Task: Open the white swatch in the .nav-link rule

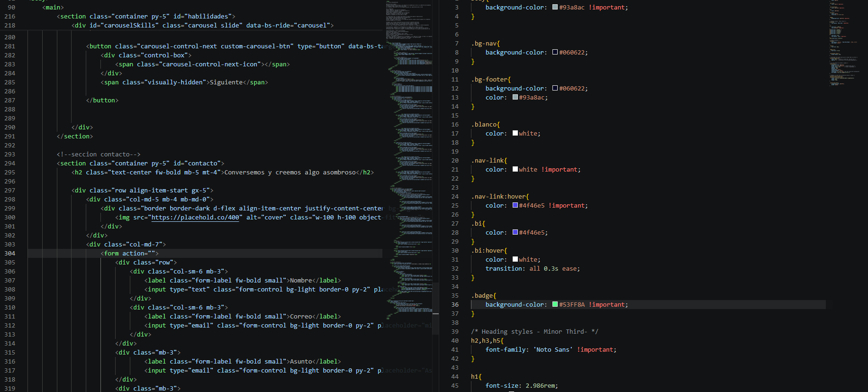Action: click(x=515, y=169)
